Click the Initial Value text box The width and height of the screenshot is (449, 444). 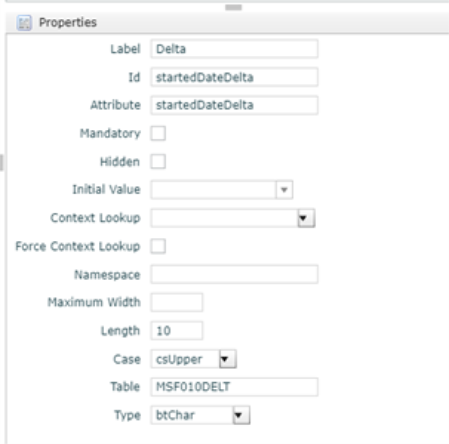213,190
